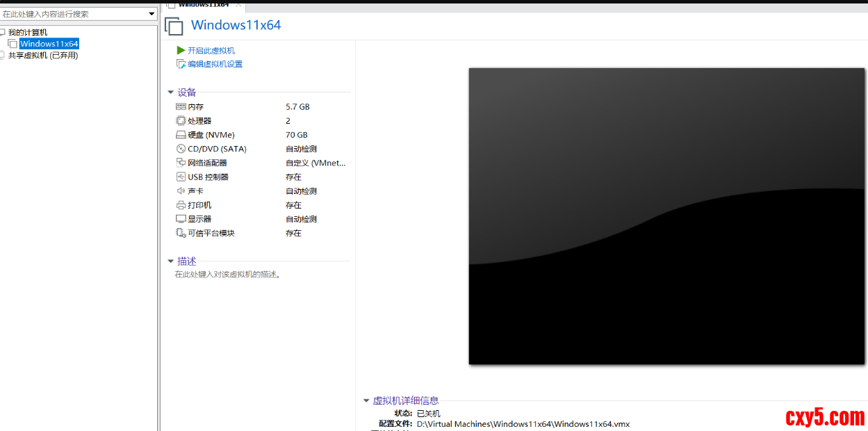Select 共享虚拟机 (已弃用) tree item

point(43,56)
